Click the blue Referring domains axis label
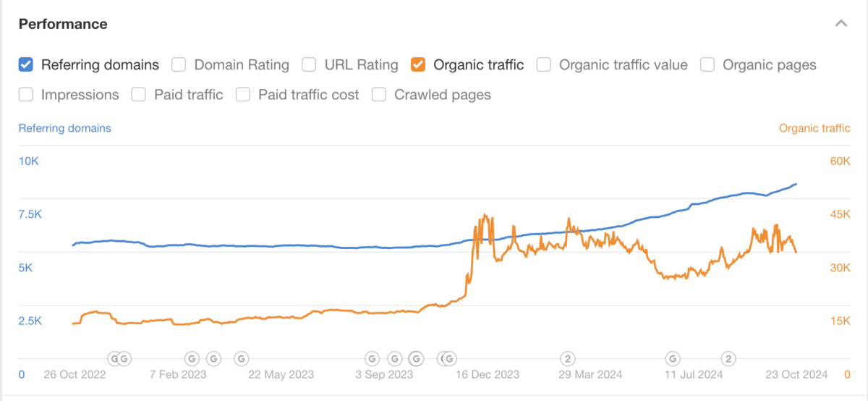The image size is (868, 401). click(65, 128)
